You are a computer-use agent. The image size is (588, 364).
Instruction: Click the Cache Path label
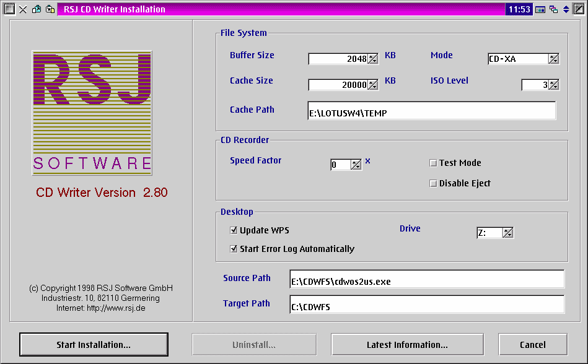coord(252,110)
